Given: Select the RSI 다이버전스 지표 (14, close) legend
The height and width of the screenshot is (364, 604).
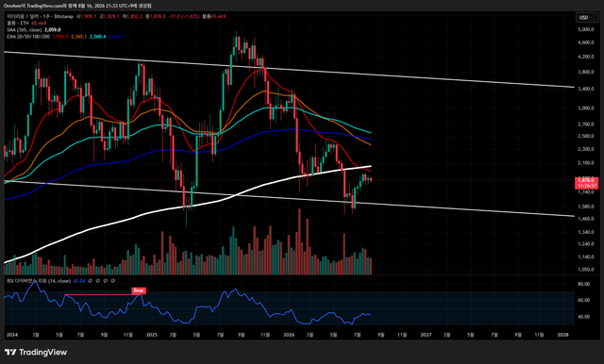Looking at the screenshot, I should point(39,281).
